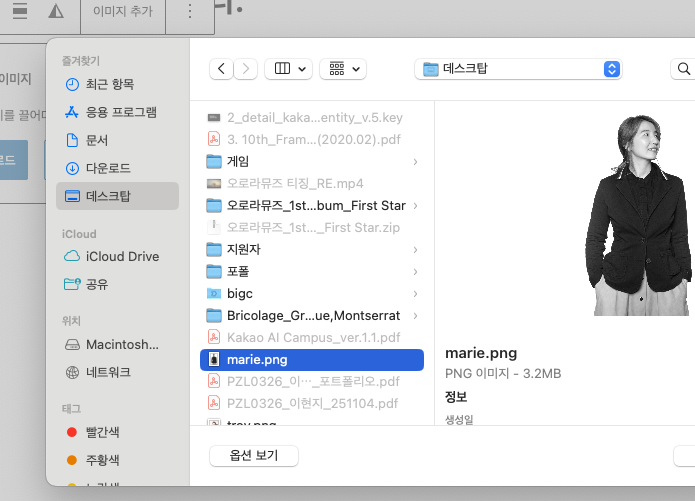The width and height of the screenshot is (695, 501).
Task: Open Applications (응용 프로그램) in sidebar
Action: point(120,112)
